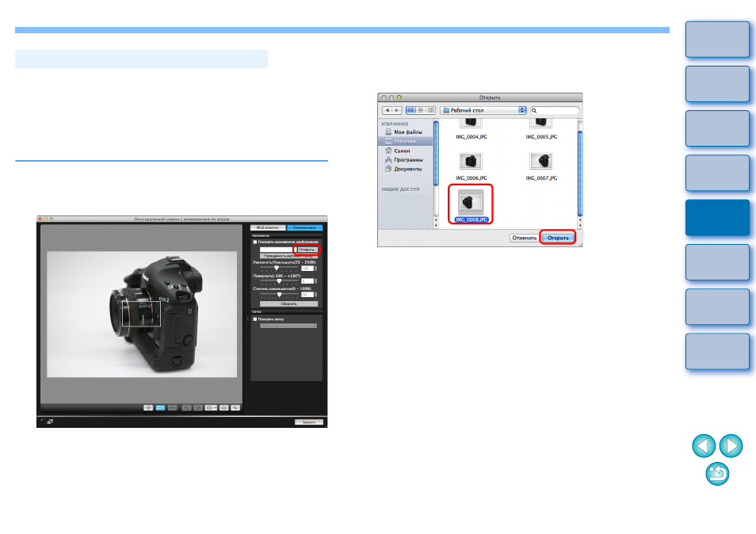Select Мои файлы in the dialog sidebar
Screen dimensions: 756x534
coord(408,132)
